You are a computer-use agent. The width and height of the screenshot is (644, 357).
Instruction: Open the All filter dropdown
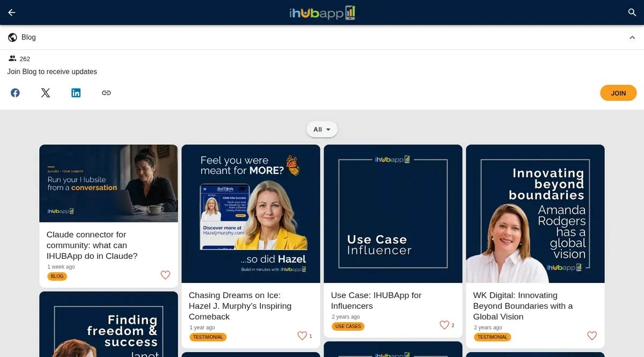click(322, 129)
